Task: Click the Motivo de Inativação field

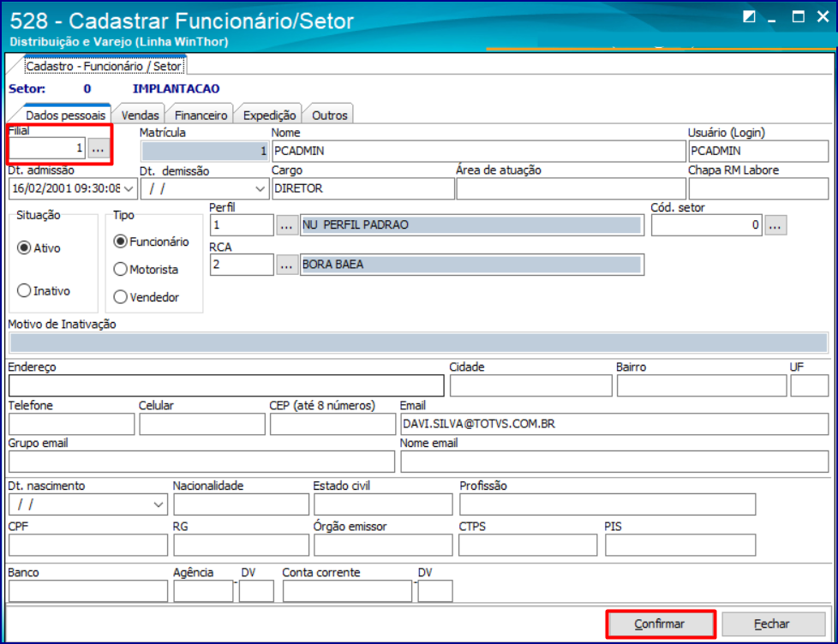Action: [x=418, y=343]
